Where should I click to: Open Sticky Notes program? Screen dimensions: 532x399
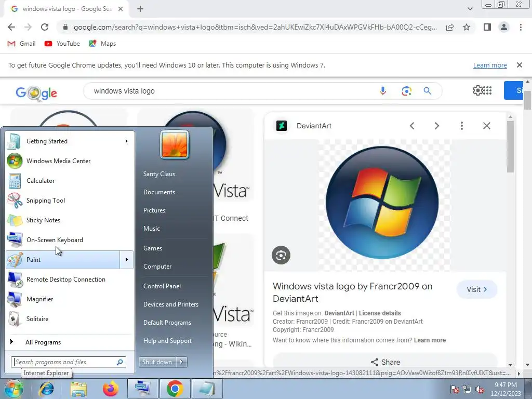[70, 220]
